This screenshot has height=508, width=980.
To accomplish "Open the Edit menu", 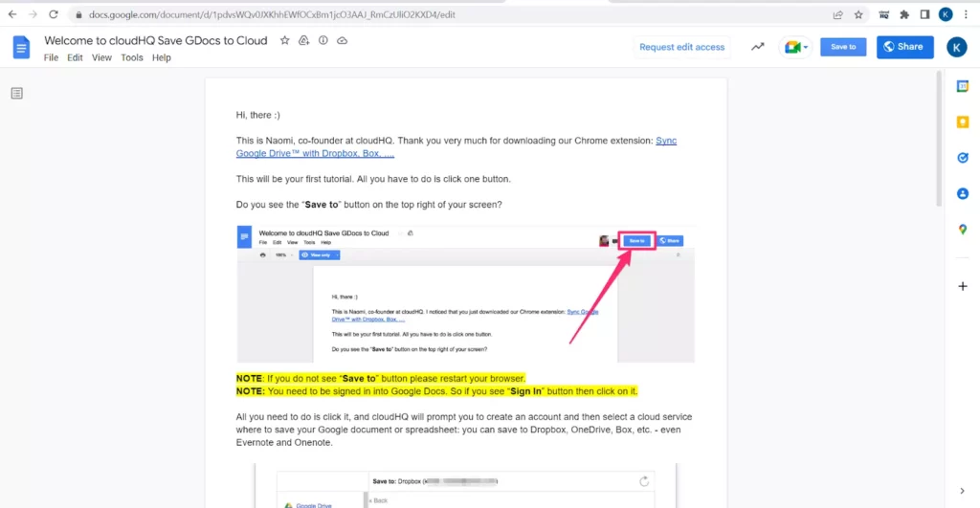I will 75,57.
